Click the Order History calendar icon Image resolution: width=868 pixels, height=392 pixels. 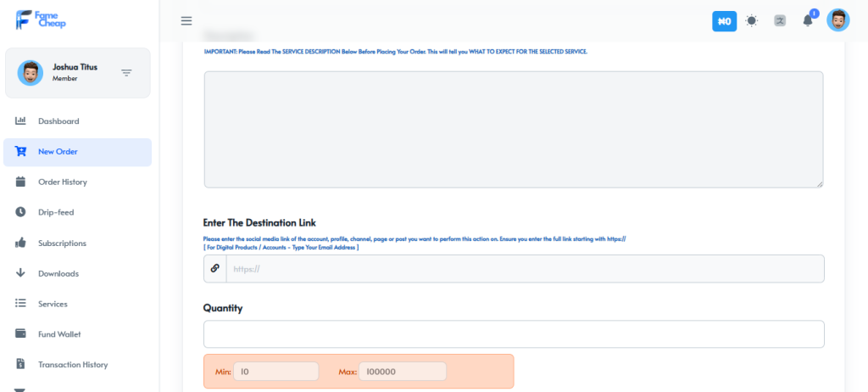(20, 182)
